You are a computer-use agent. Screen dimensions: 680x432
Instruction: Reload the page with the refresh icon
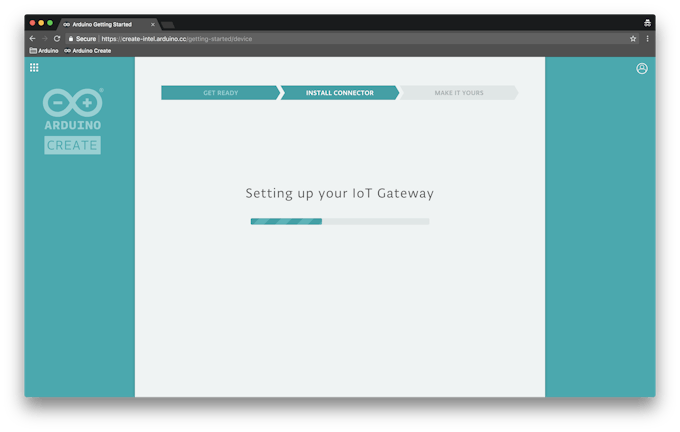[x=57, y=39]
